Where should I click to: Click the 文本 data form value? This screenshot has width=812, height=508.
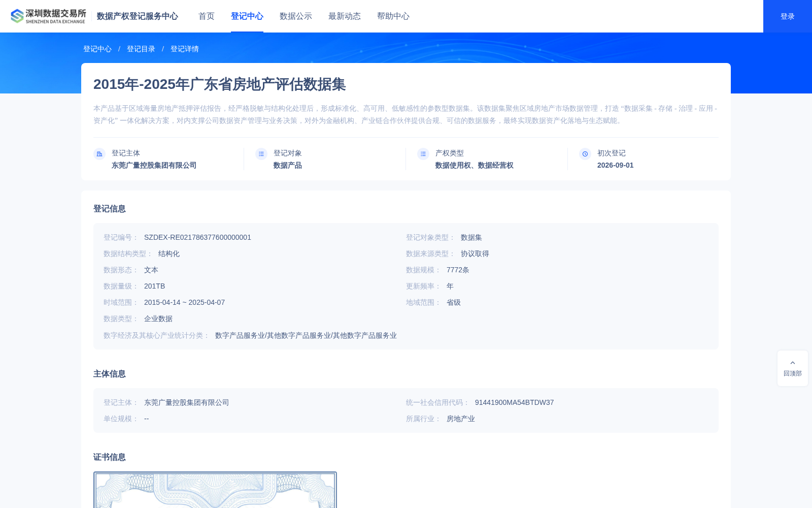(x=151, y=270)
